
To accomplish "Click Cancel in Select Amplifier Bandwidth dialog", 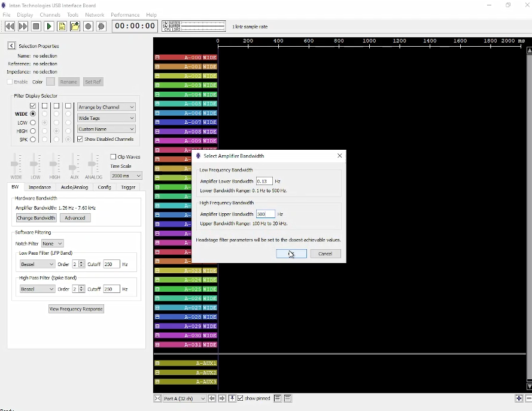I will [x=325, y=253].
